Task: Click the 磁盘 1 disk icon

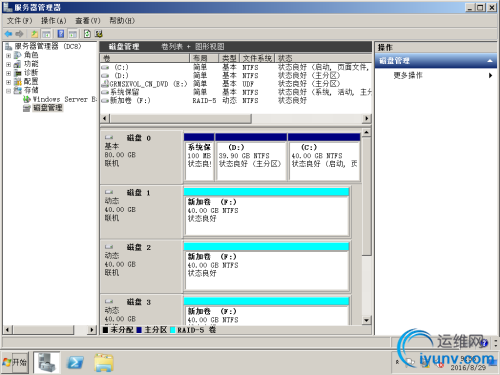Action: coord(109,192)
